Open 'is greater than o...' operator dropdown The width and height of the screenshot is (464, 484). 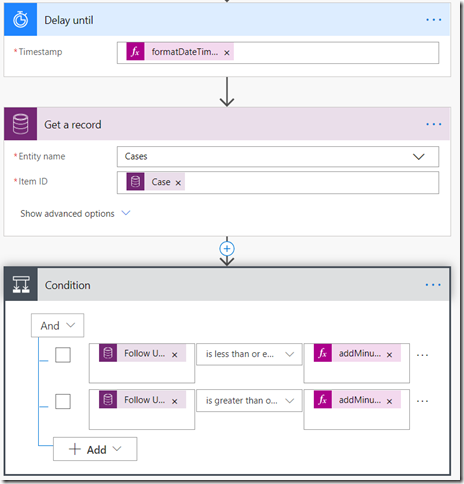tap(249, 401)
